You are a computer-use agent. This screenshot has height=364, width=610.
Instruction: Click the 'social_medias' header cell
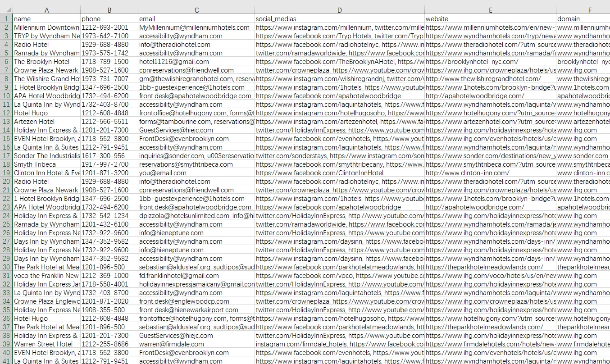(x=340, y=19)
